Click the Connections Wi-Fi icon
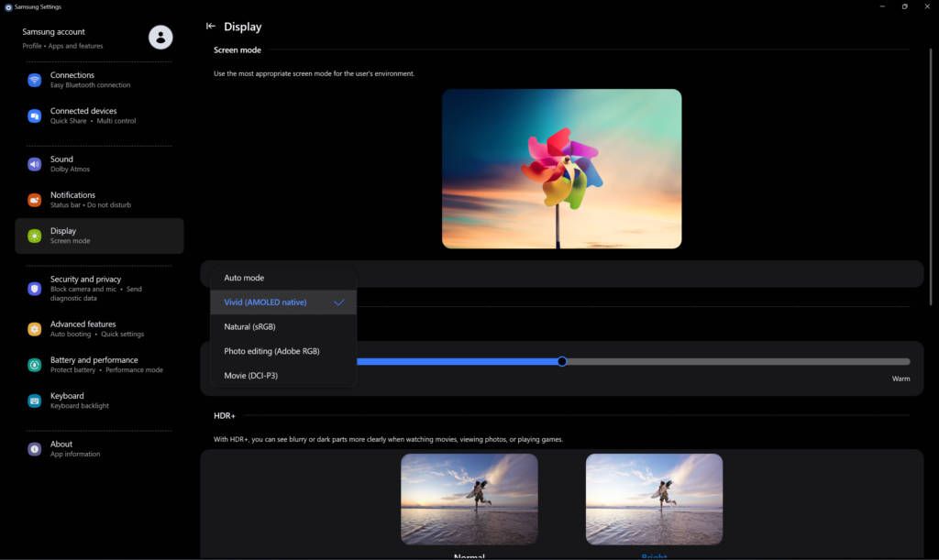The height and width of the screenshot is (560, 939). (x=35, y=80)
